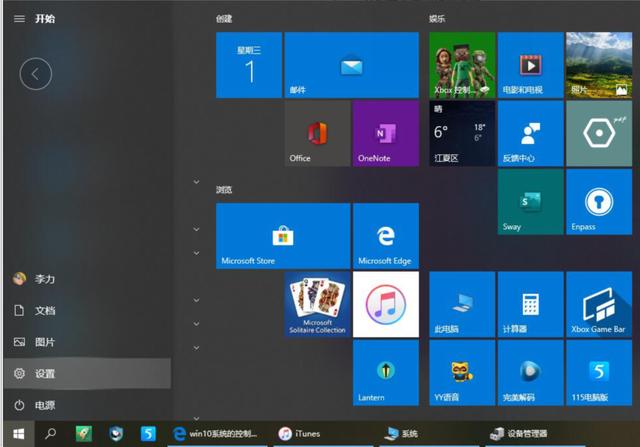640x447 pixels.
Task: Expand the app list chevron beside Microsoft Store label
Action: tap(196, 253)
